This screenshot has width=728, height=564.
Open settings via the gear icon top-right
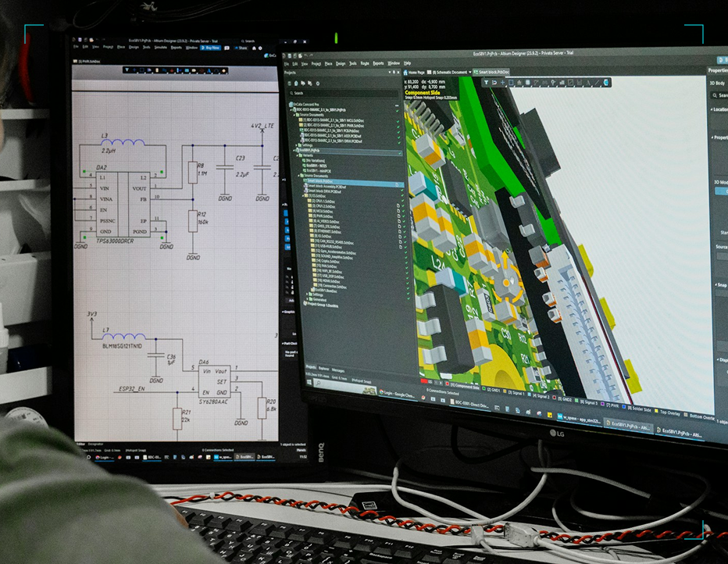tap(260, 48)
